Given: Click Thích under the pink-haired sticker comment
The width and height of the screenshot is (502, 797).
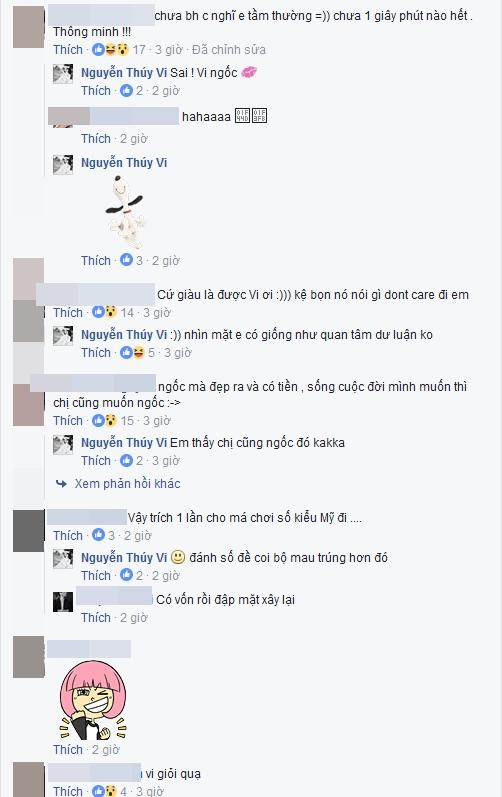Looking at the screenshot, I should (68, 750).
